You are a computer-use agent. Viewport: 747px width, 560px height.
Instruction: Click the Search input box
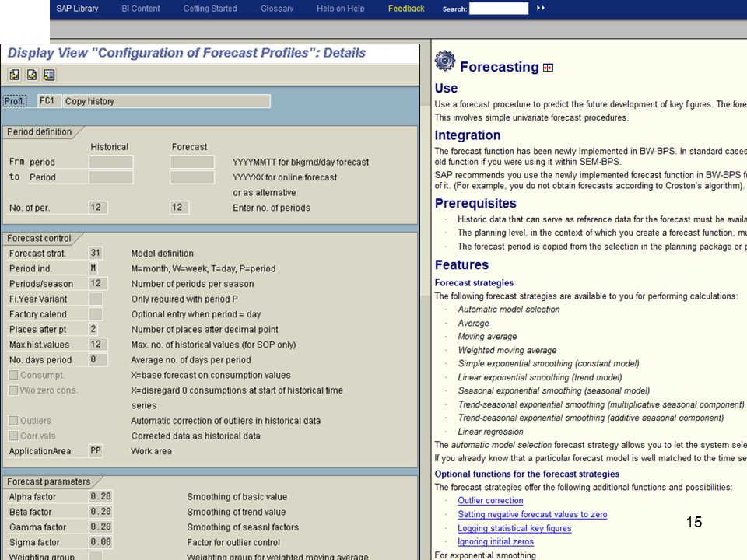(499, 9)
